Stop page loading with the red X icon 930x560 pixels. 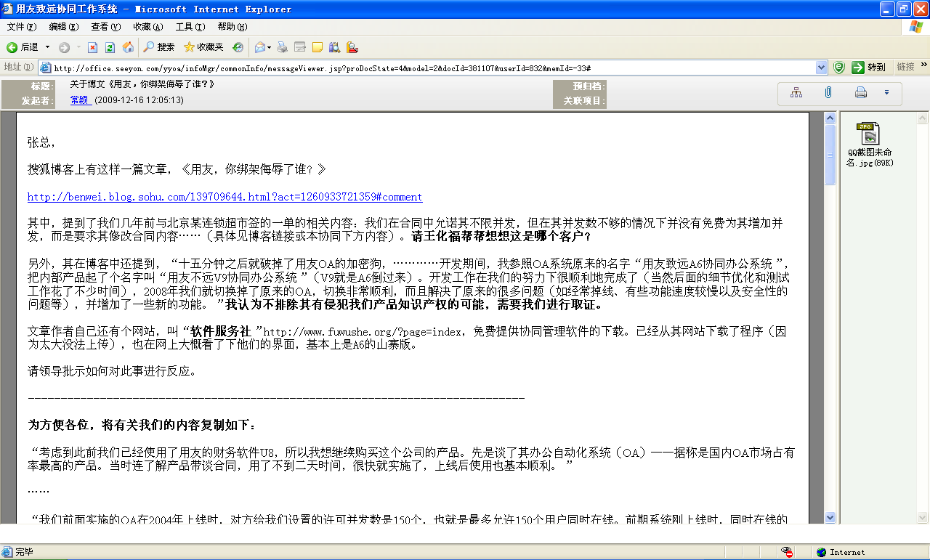92,47
